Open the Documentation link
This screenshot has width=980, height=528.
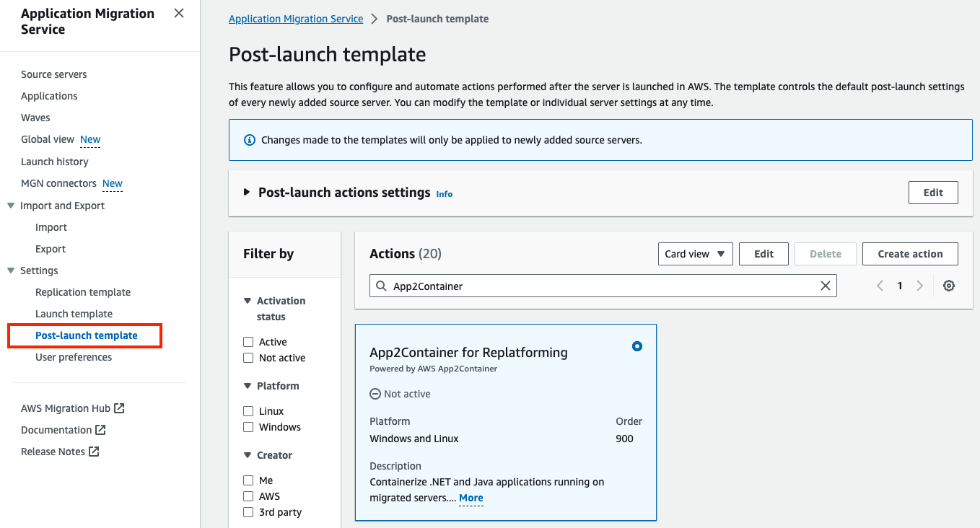(x=56, y=430)
